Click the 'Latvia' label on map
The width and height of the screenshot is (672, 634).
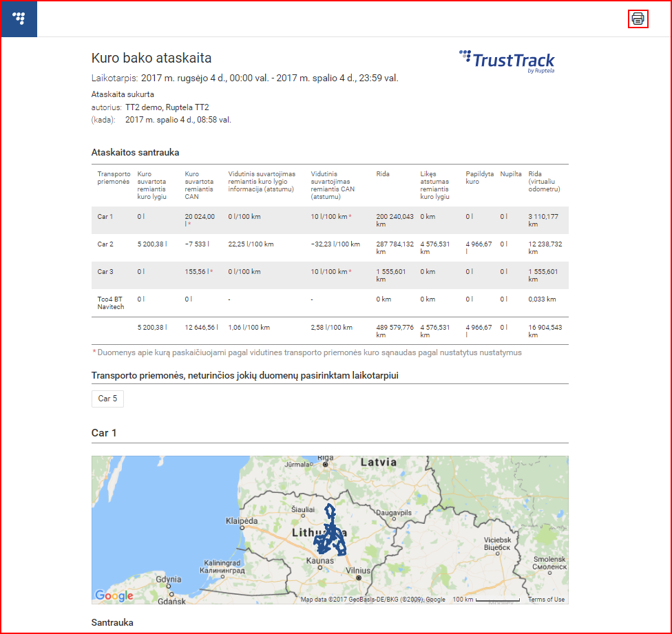tap(379, 462)
